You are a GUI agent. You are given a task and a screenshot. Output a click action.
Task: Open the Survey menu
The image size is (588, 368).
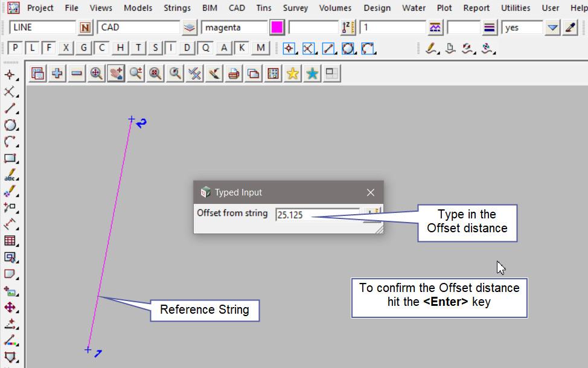295,8
